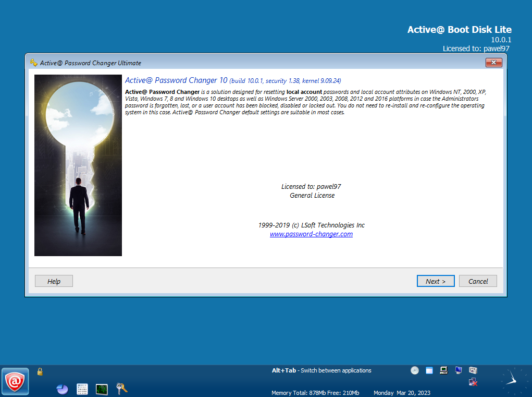
Task: Open the hex disk editor icon
Action: click(82, 389)
